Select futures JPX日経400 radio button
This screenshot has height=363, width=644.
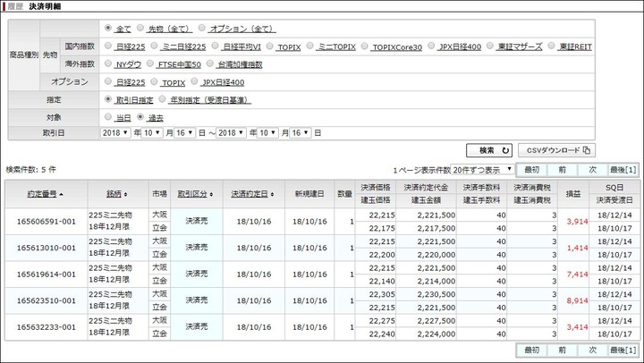pos(431,46)
